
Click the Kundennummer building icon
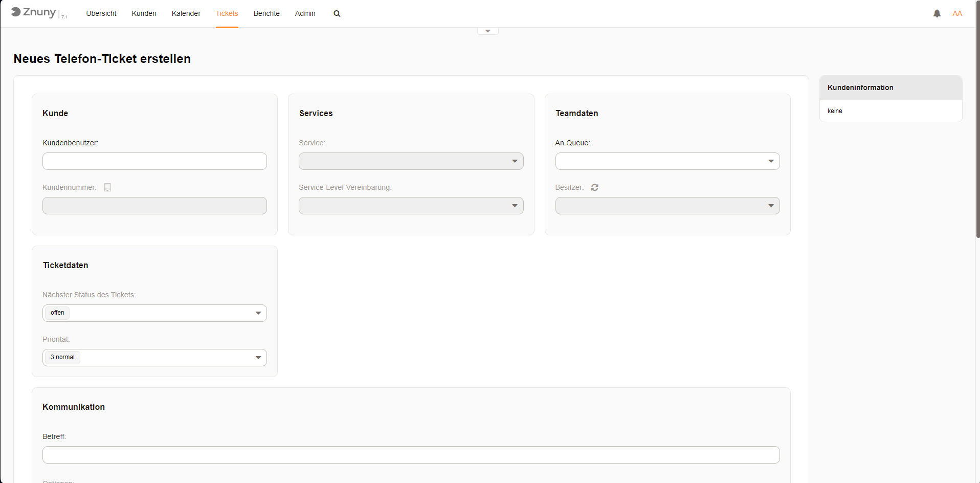pos(107,187)
